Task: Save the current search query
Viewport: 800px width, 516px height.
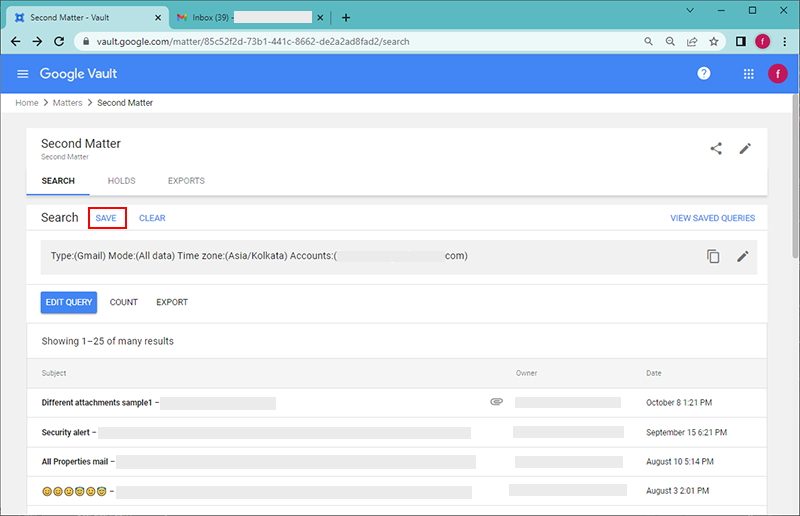Action: pyautogui.click(x=106, y=218)
